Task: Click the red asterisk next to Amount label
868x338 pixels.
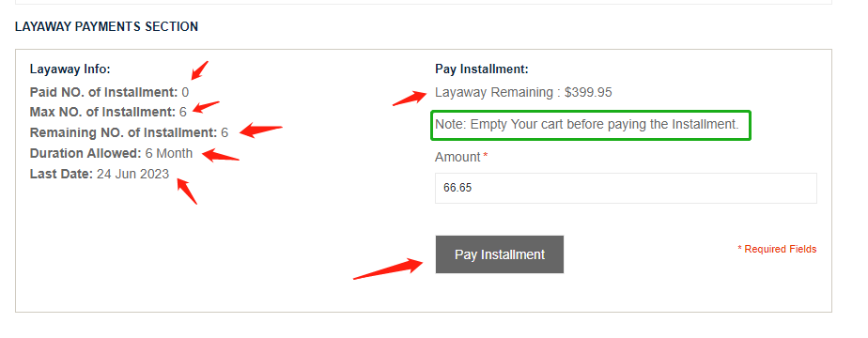Action: point(486,157)
